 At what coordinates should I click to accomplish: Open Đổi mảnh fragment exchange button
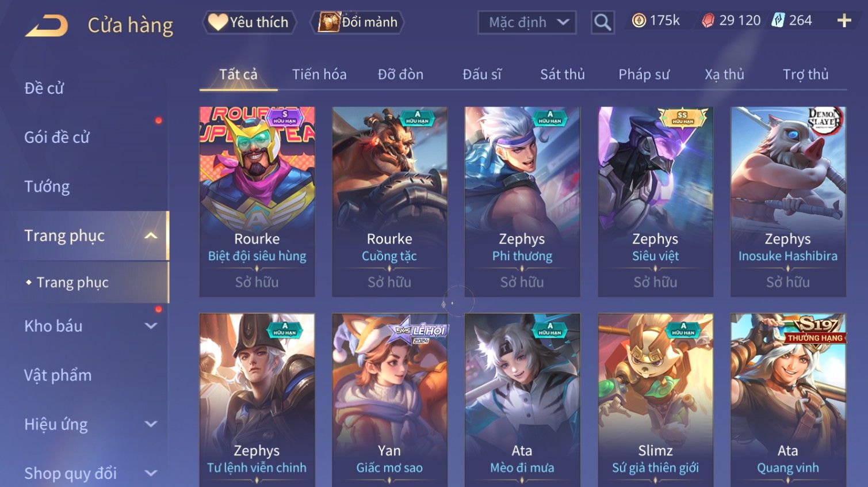[x=357, y=22]
